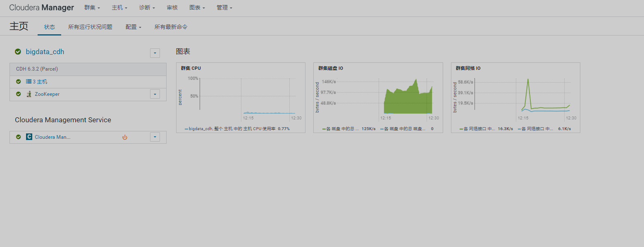Click the Cloudera Management Service heading
Image resolution: width=644 pixels, height=247 pixels.
coord(63,120)
